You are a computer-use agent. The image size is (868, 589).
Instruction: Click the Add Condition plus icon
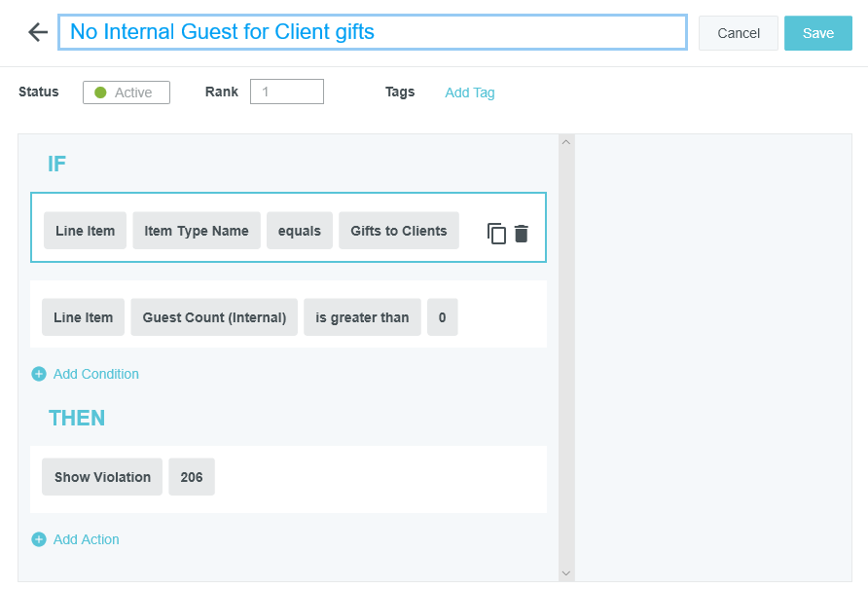click(x=39, y=374)
